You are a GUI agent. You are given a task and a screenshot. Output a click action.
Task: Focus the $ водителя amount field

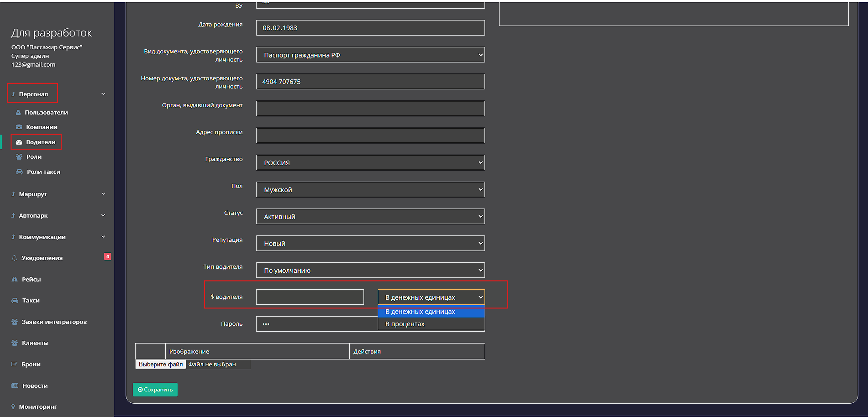pos(310,297)
